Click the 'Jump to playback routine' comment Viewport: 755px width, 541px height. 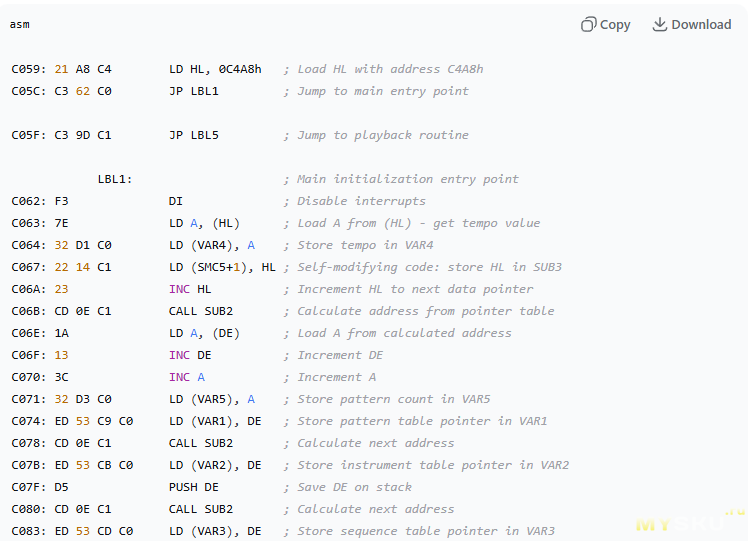pos(383,135)
